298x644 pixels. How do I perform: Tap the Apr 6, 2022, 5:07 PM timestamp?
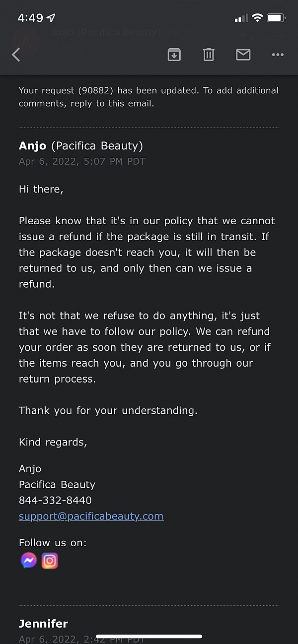tap(82, 161)
